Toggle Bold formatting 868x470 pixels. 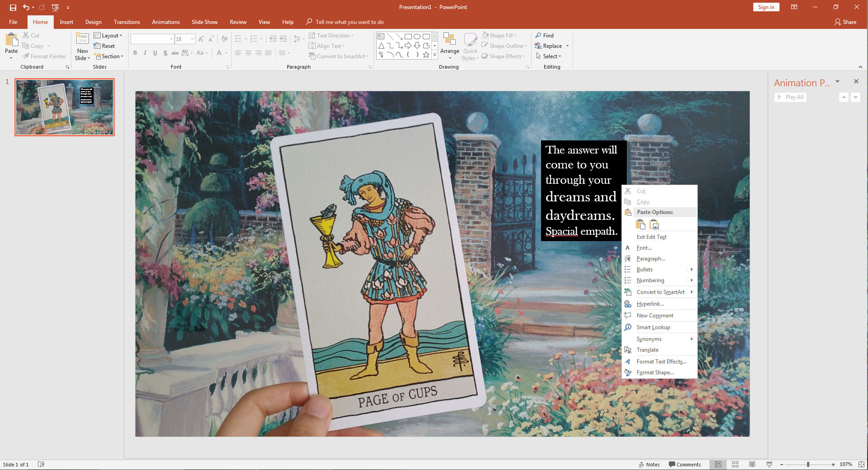tap(135, 53)
